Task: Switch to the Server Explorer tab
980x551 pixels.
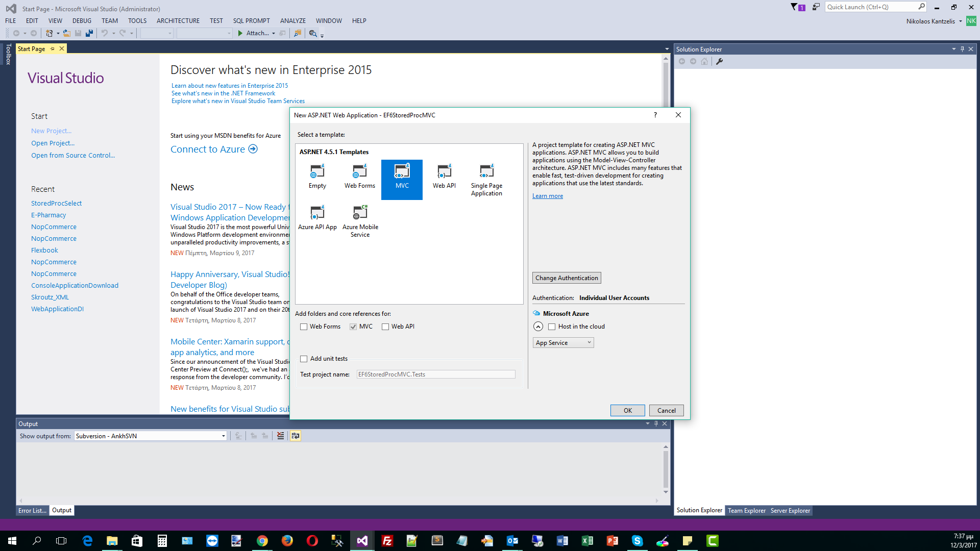Action: coord(790,511)
